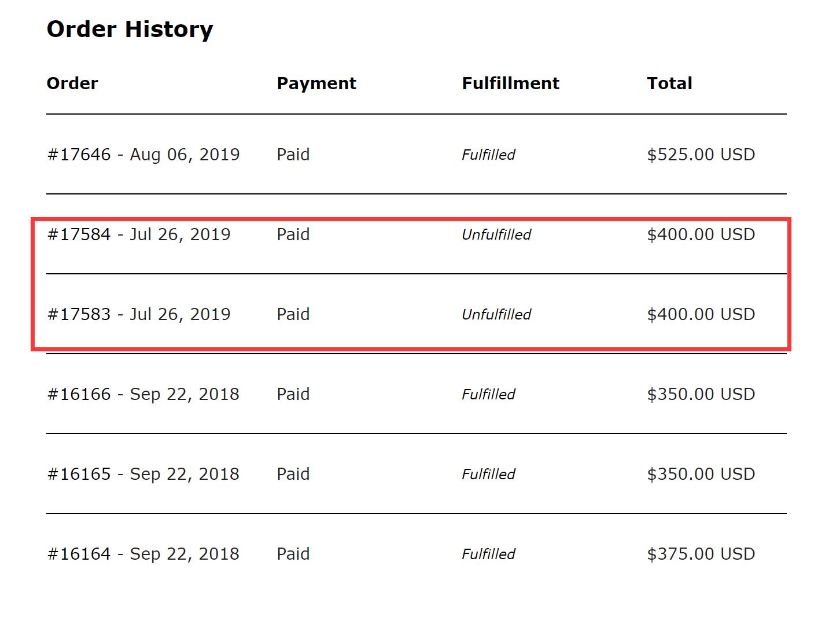Click Paid status for order #17646
The height and width of the screenshot is (617, 840).
(293, 155)
